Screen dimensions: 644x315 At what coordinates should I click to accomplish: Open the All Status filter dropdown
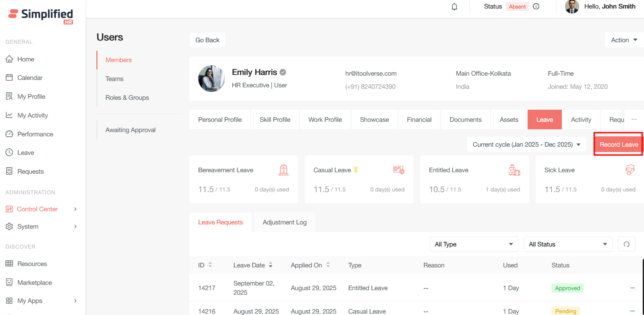(568, 244)
